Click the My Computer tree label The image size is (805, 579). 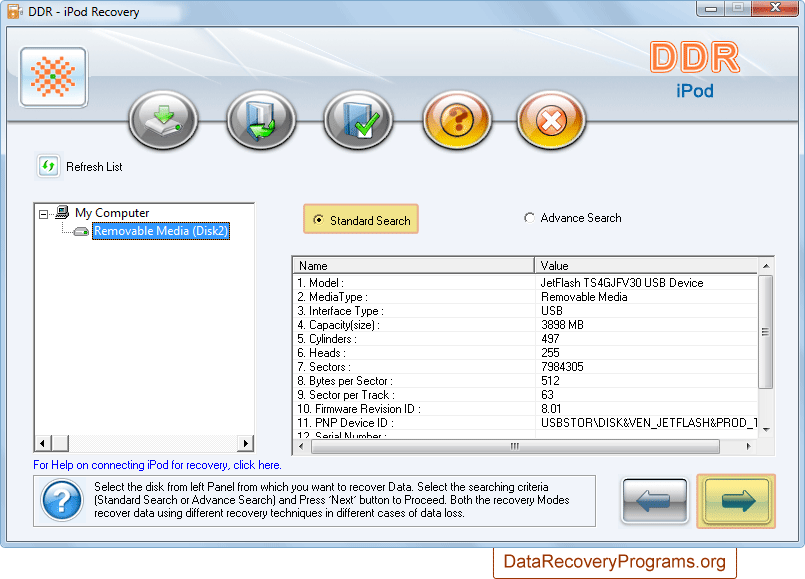(112, 213)
